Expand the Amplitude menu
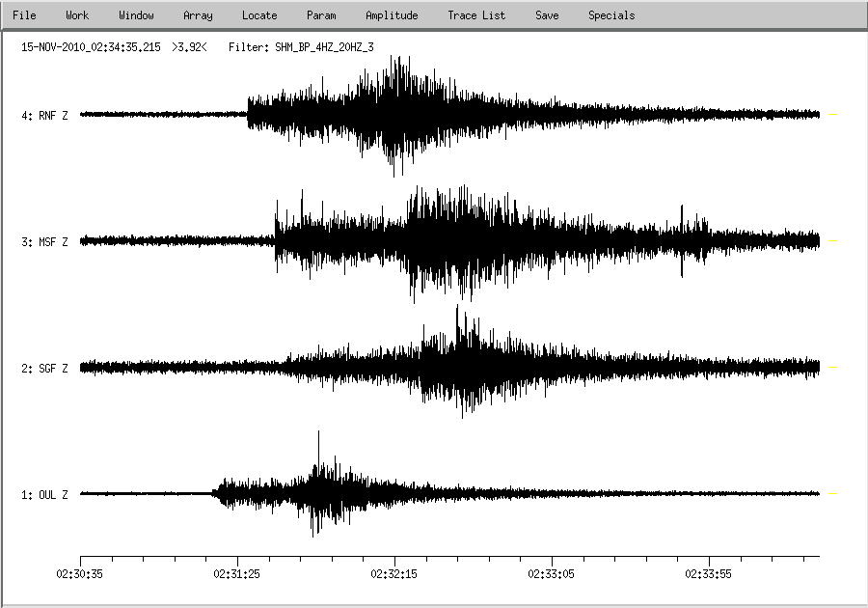This screenshot has width=868, height=608. 392,15
